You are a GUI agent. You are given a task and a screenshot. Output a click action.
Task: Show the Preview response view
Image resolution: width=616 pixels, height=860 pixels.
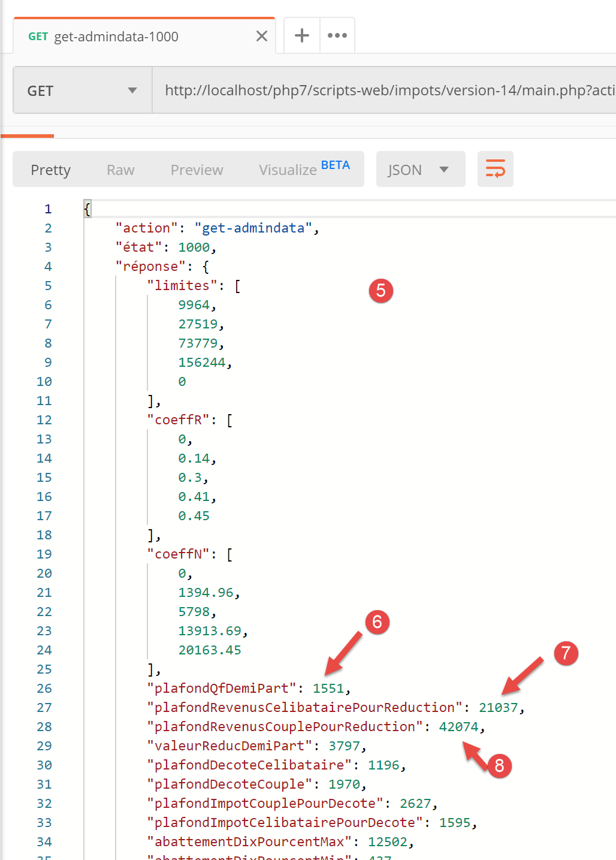click(197, 170)
